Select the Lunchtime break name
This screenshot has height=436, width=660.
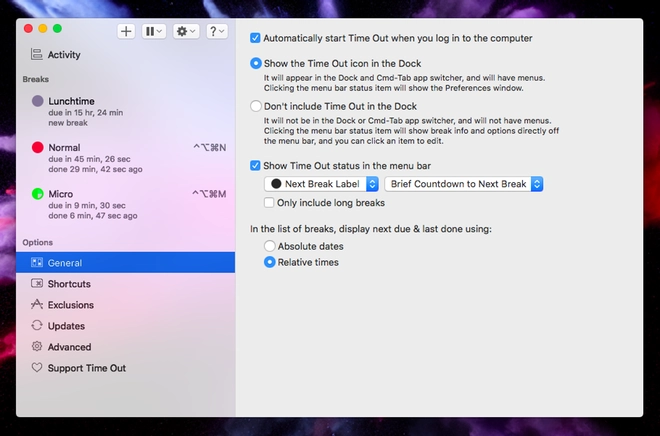tap(71, 101)
